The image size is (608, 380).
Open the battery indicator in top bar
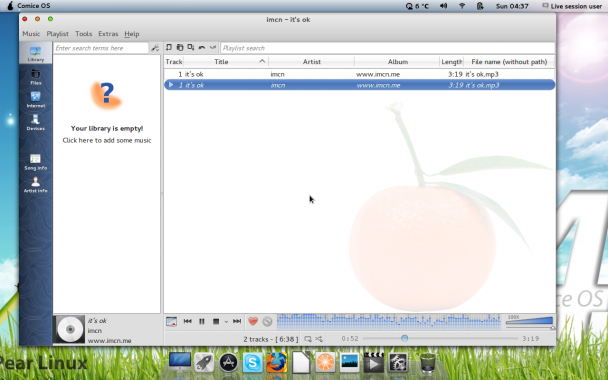[480, 6]
